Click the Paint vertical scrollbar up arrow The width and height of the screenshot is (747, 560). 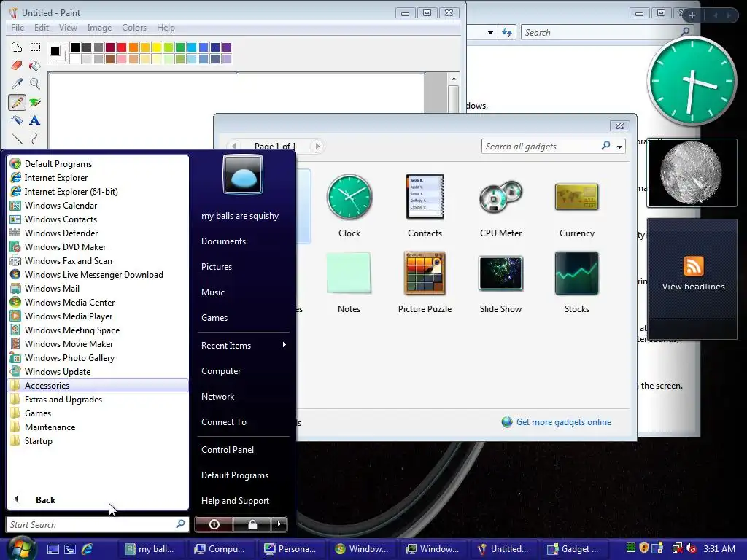[454, 79]
